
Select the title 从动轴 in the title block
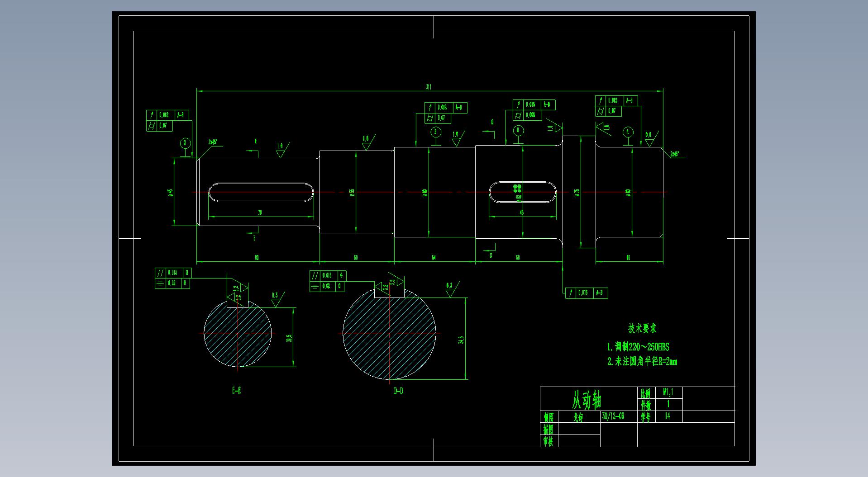click(x=587, y=399)
